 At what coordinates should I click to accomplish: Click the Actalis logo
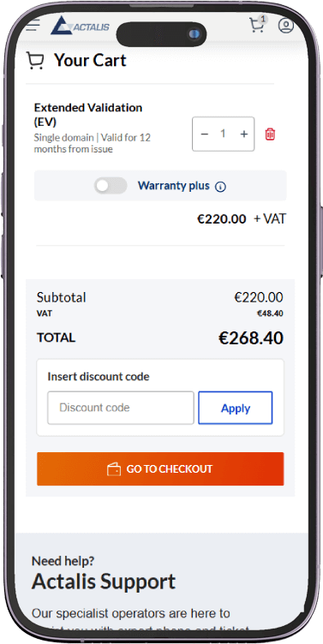click(x=81, y=26)
